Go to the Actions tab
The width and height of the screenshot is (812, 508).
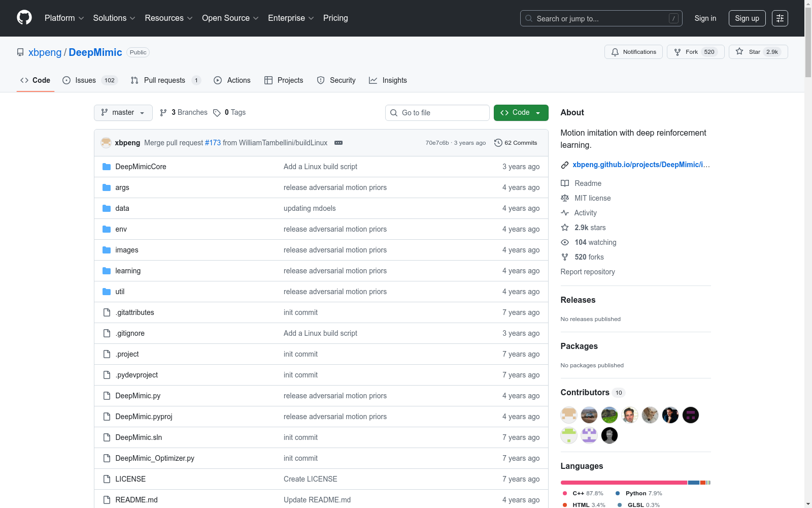tap(232, 80)
